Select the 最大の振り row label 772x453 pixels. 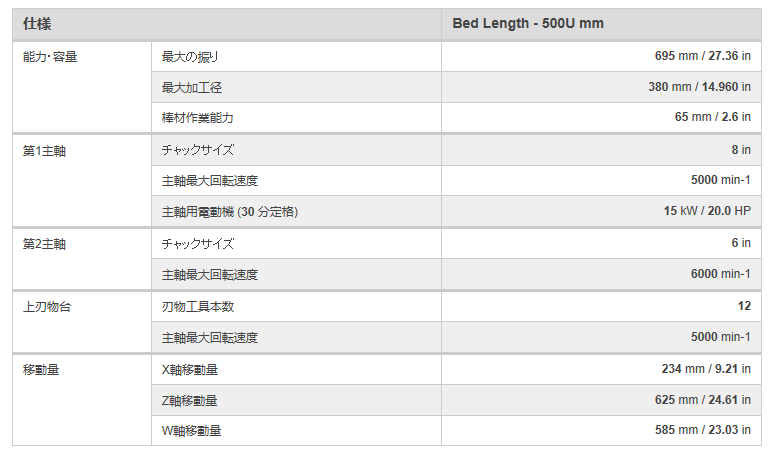190,57
